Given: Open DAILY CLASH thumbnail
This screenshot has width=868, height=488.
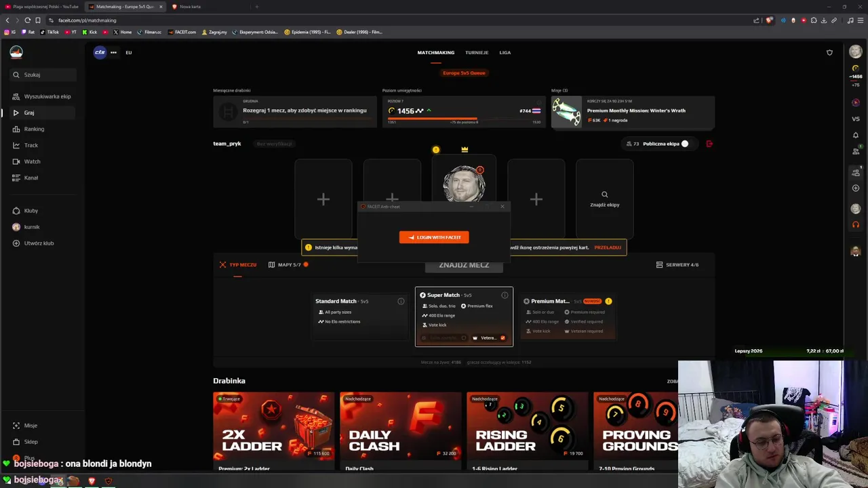Looking at the screenshot, I should (400, 426).
